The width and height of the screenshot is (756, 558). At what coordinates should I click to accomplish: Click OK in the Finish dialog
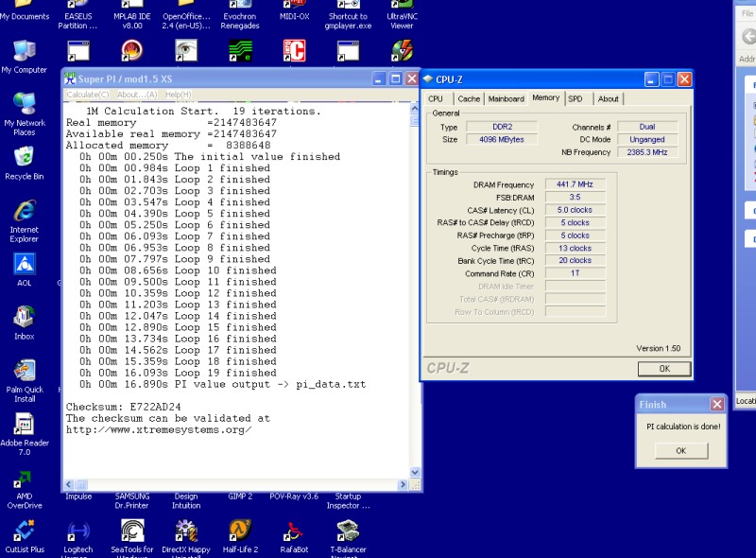coord(680,451)
